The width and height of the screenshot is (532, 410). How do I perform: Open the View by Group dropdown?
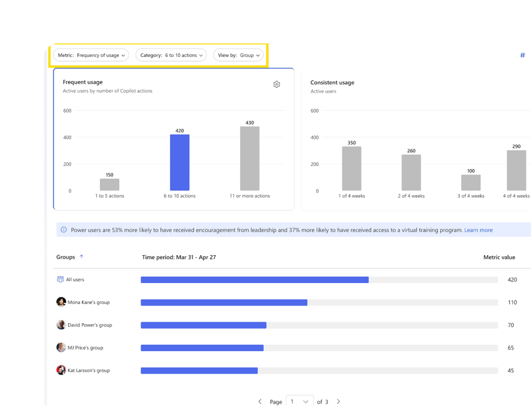coord(238,55)
